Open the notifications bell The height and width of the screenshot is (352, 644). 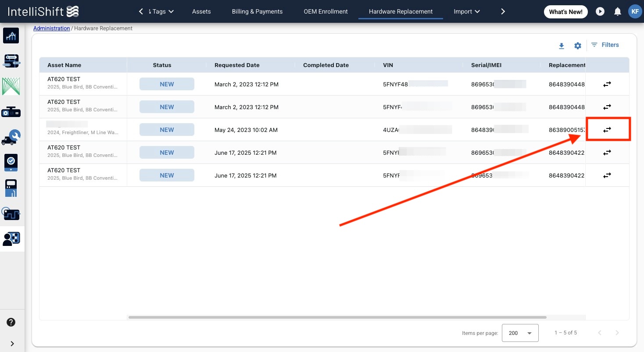[x=618, y=12]
